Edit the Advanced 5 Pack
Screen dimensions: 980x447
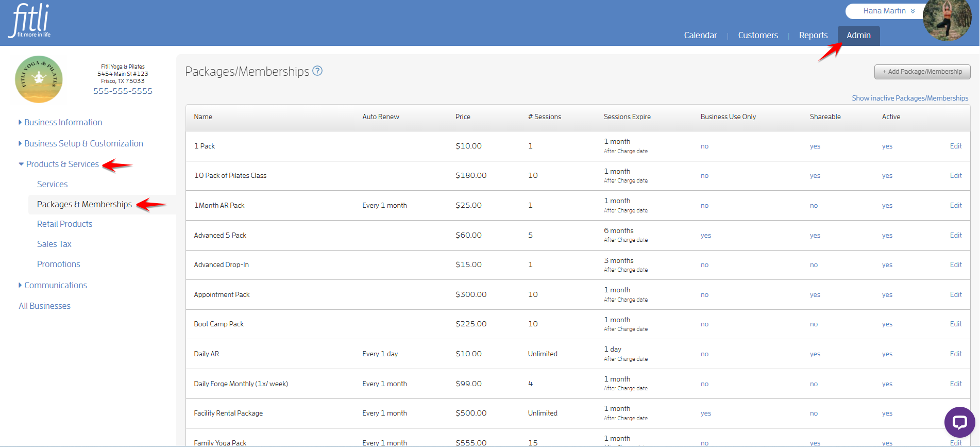(x=956, y=235)
